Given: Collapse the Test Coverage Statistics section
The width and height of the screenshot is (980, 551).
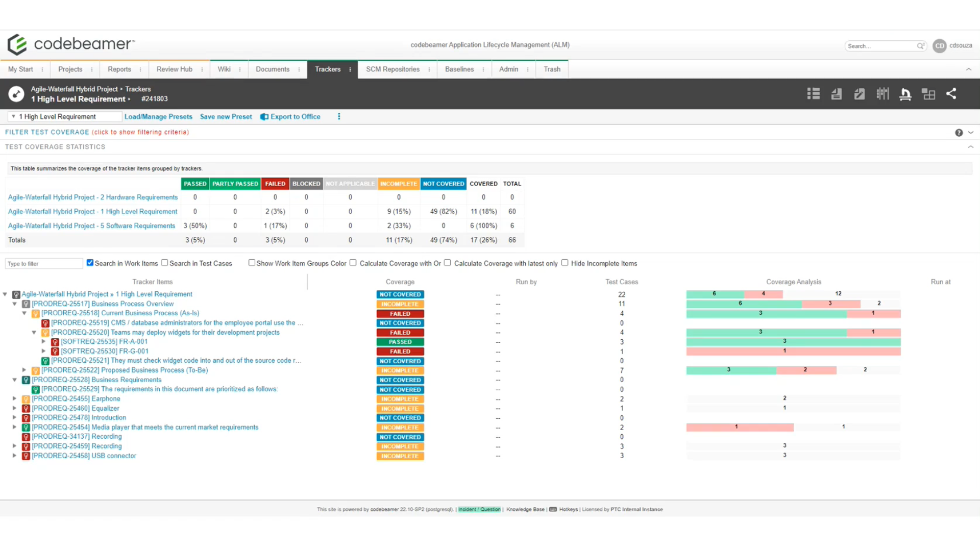Looking at the screenshot, I should coord(970,147).
